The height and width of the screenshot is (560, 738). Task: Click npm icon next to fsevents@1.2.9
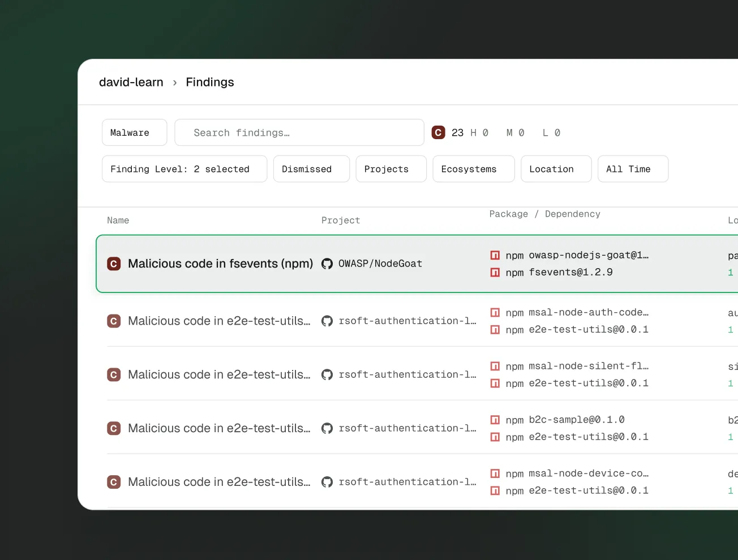click(495, 272)
